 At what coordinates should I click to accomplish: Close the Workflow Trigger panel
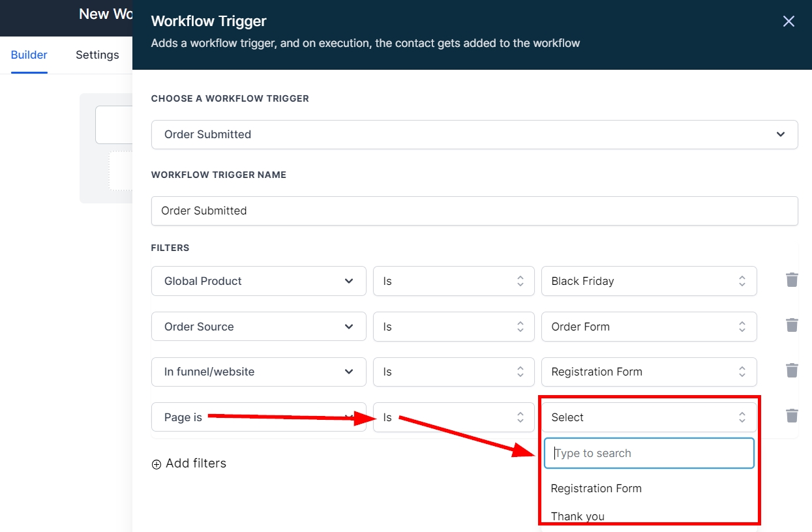789,22
